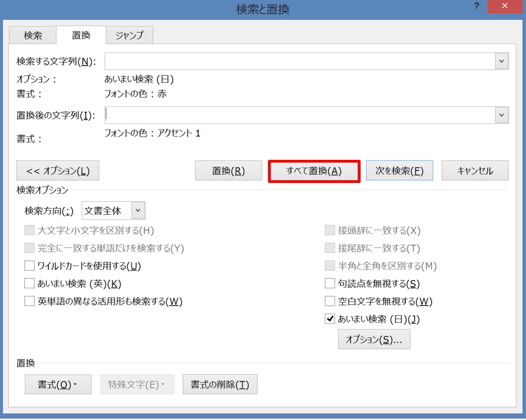
Task: Open the 検索方向 dropdown showing 文書全体
Action: [114, 211]
